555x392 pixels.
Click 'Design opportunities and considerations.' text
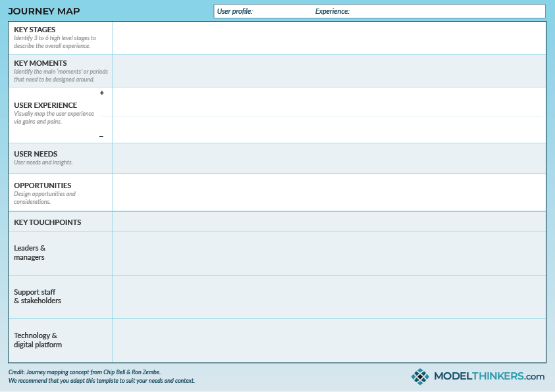45,198
